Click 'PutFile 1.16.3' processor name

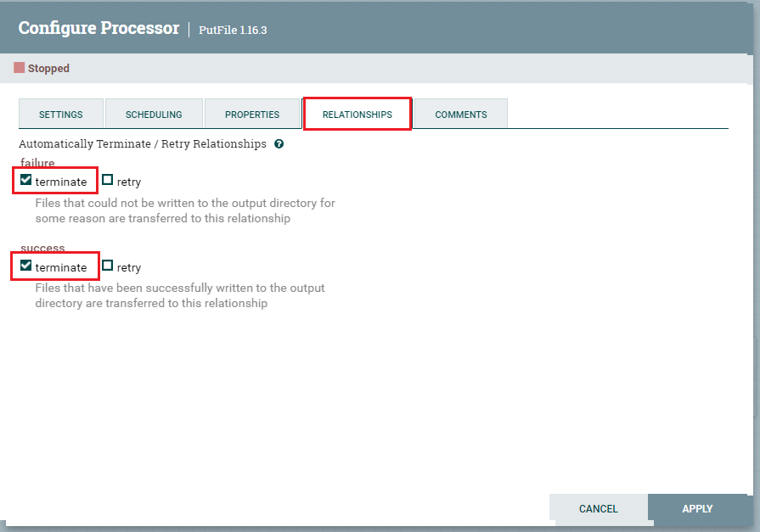click(233, 30)
